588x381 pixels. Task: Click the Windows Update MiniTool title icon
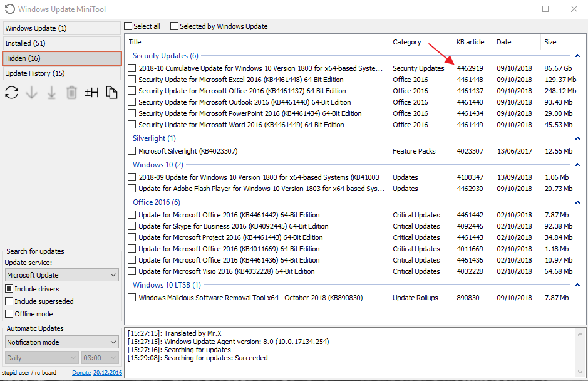coord(10,9)
